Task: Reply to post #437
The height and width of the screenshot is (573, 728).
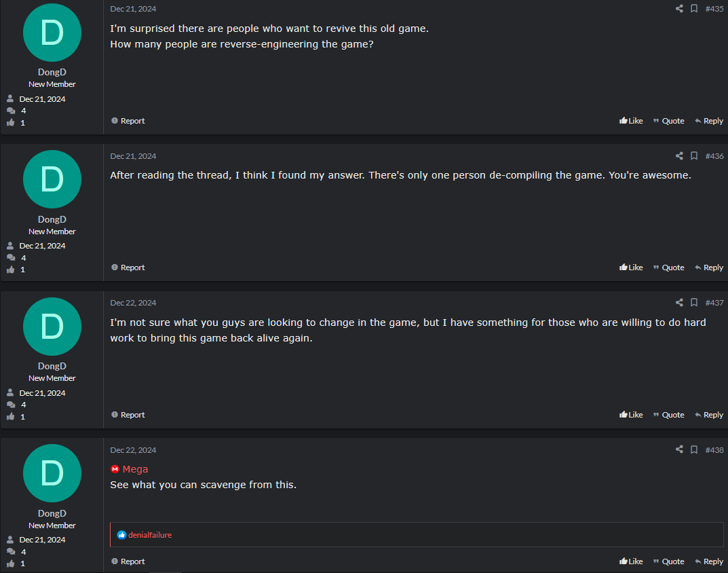Action: [x=709, y=415]
